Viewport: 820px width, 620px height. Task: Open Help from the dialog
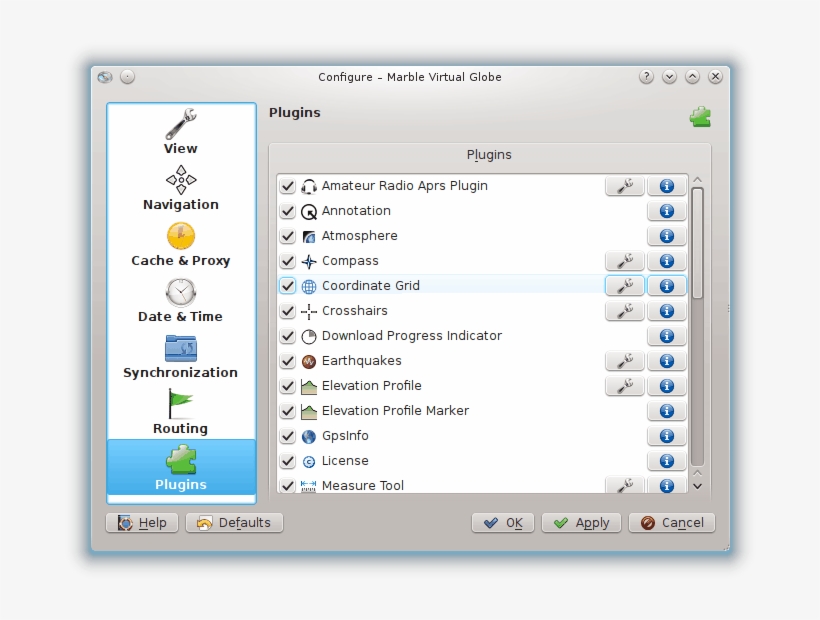(x=141, y=522)
